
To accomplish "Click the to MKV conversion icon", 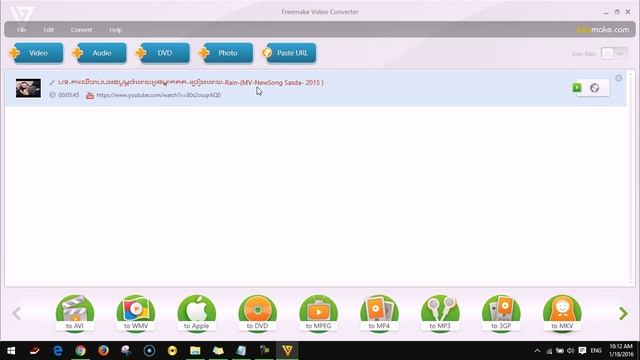I will (562, 313).
